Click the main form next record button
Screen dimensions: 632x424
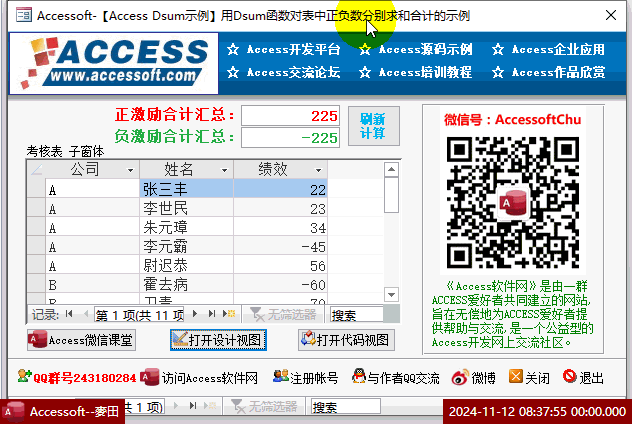[x=176, y=406]
